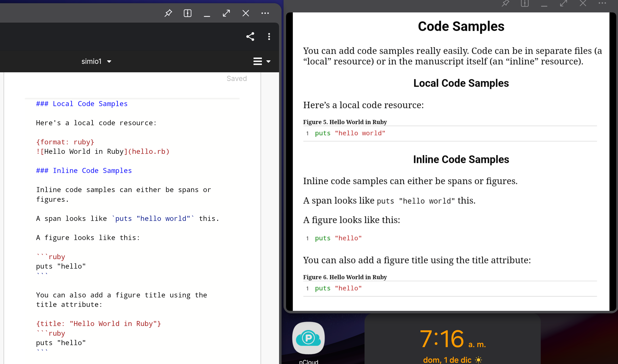Pin the left editor window
Screen dimensions: 618x364
[168, 13]
